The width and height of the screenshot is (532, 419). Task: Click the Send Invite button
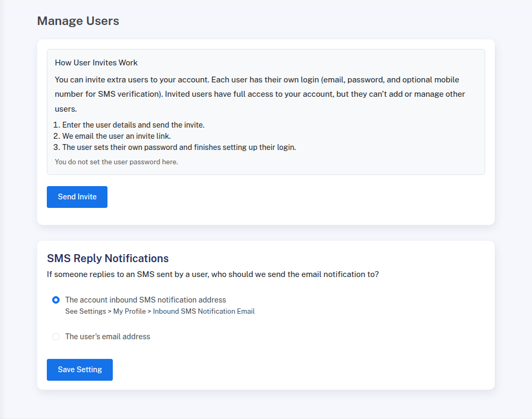[77, 197]
